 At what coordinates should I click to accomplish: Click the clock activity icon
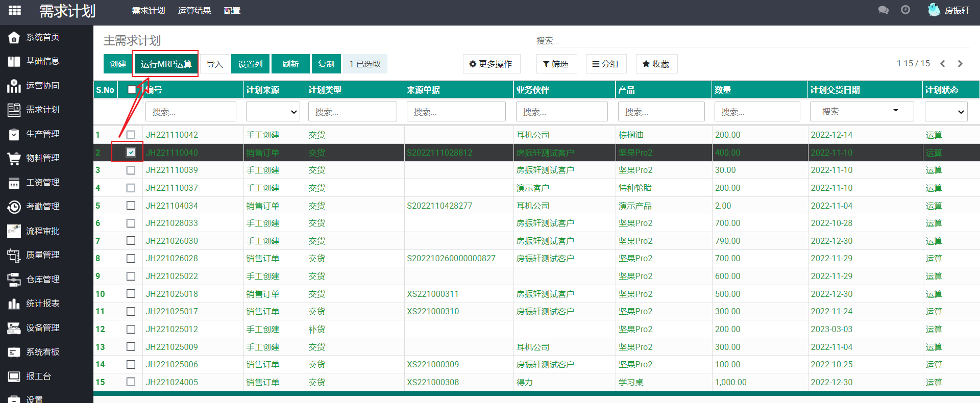pyautogui.click(x=905, y=10)
